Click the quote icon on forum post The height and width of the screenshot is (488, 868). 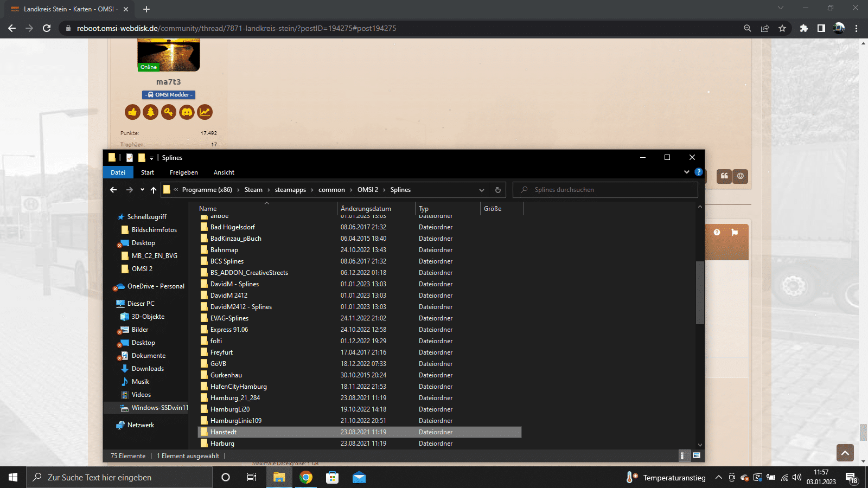[724, 176]
